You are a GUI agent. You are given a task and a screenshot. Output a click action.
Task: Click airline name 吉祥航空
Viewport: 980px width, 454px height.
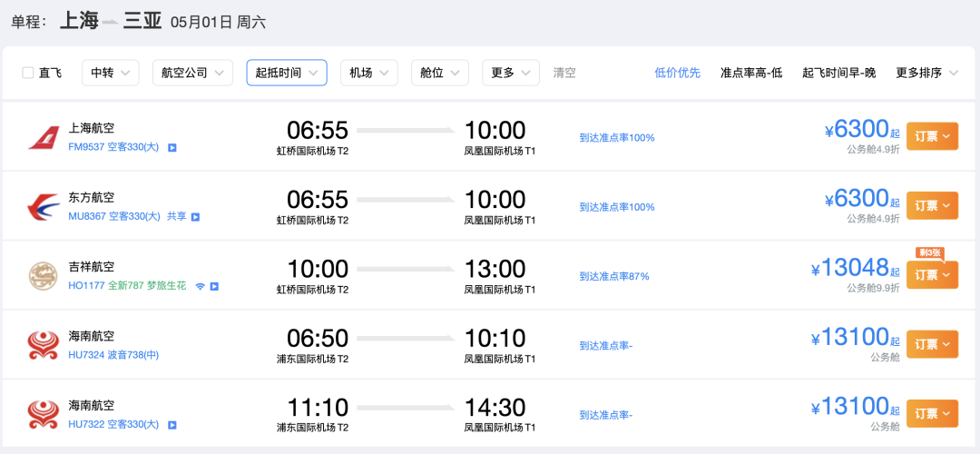(92, 267)
